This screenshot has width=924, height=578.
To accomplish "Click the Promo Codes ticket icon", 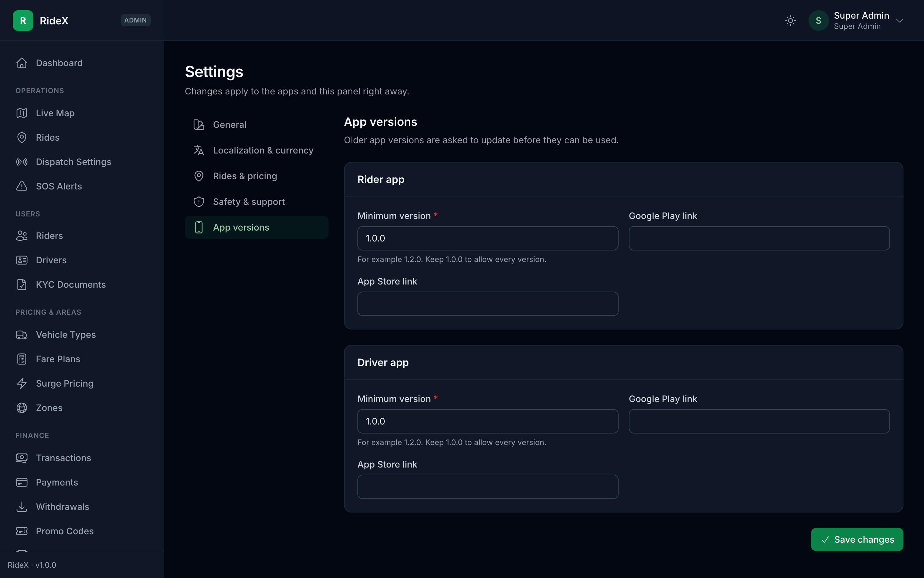I will (x=22, y=531).
